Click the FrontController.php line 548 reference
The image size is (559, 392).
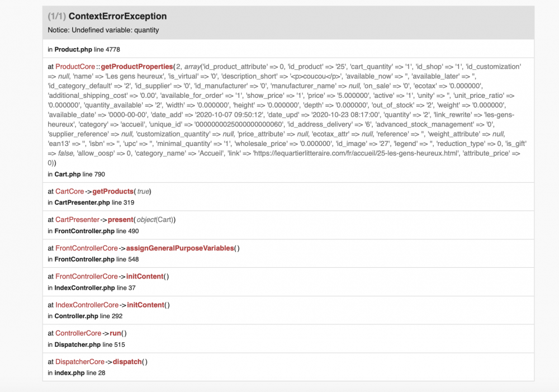pyautogui.click(x=93, y=259)
